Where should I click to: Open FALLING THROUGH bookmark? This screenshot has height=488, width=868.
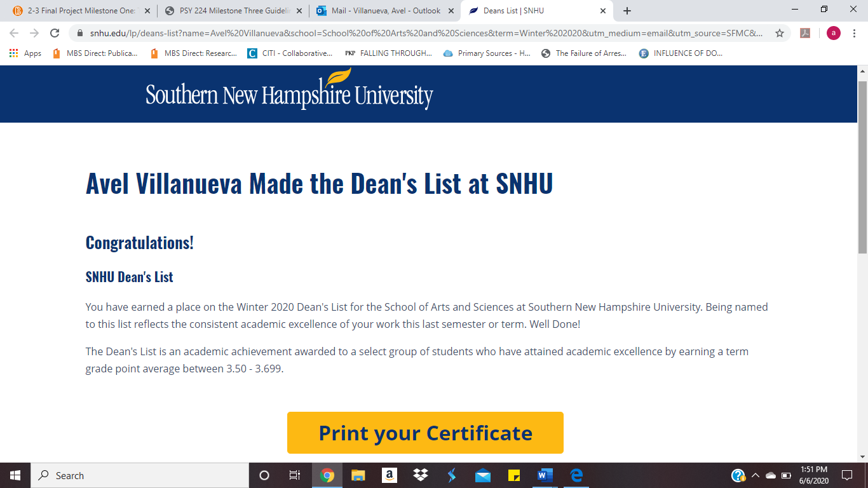point(388,53)
